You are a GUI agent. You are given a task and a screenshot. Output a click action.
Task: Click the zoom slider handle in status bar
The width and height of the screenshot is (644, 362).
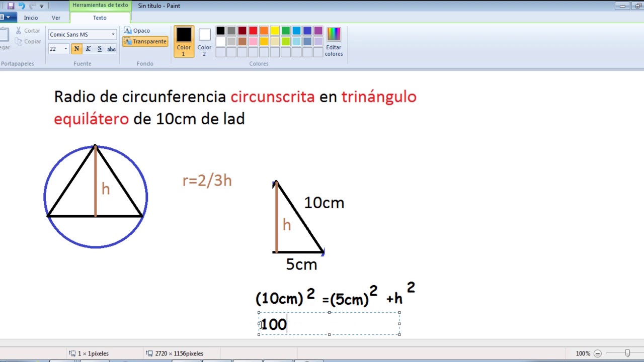tap(627, 353)
